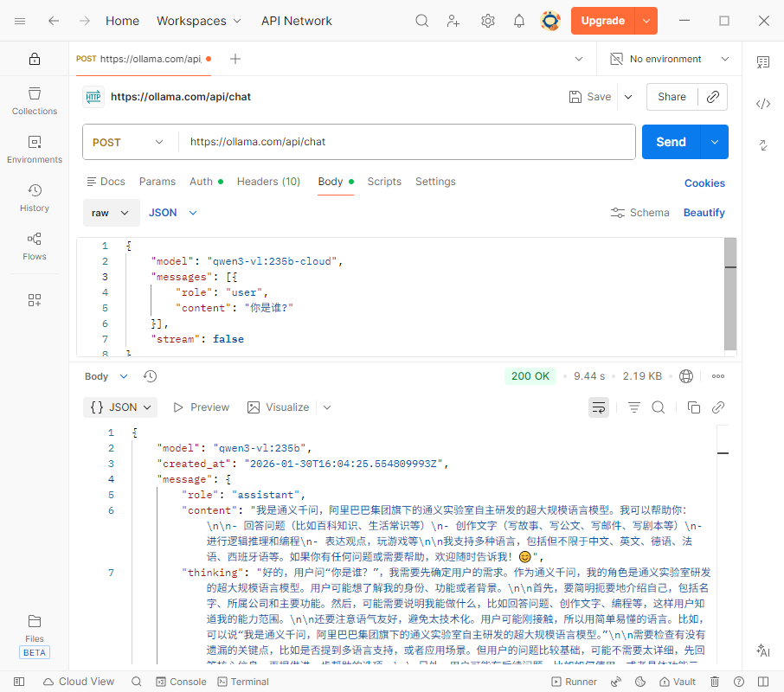
Task: Click the request URL input field
Action: point(407,142)
